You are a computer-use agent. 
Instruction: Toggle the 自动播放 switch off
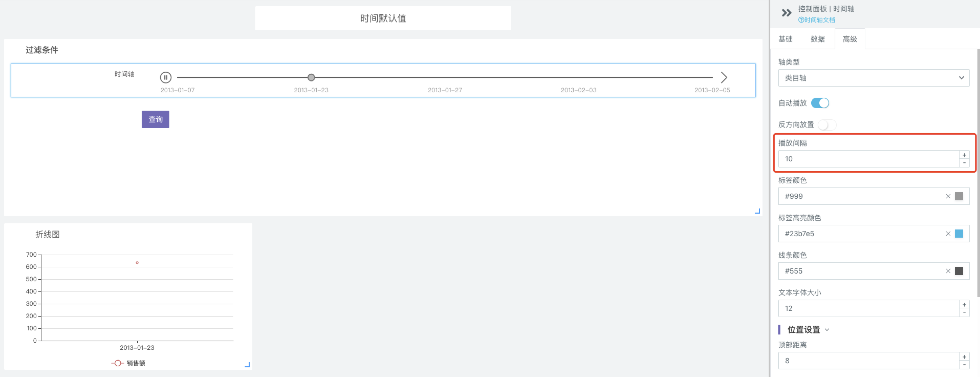coord(820,103)
